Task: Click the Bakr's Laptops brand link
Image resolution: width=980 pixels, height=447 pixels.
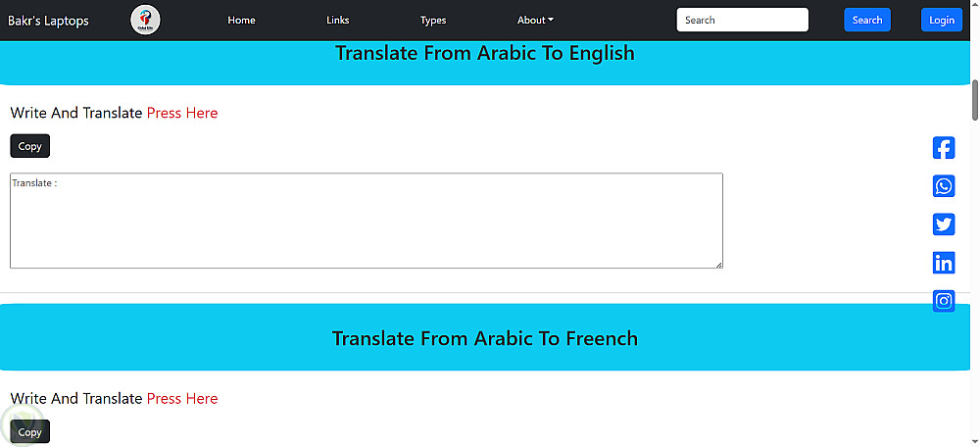Action: pyautogui.click(x=48, y=20)
